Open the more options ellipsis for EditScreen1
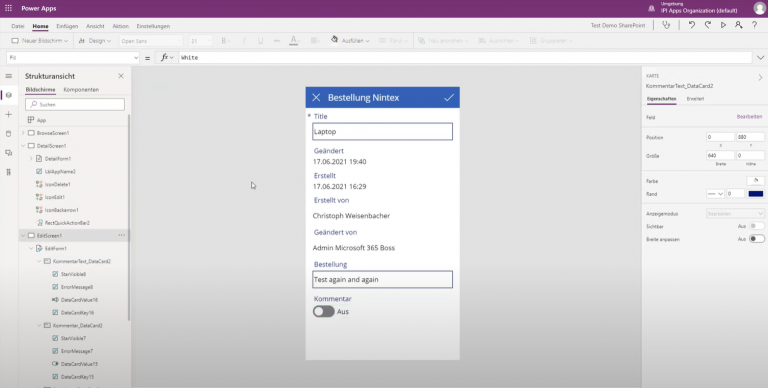This screenshot has height=388, width=768. 121,236
